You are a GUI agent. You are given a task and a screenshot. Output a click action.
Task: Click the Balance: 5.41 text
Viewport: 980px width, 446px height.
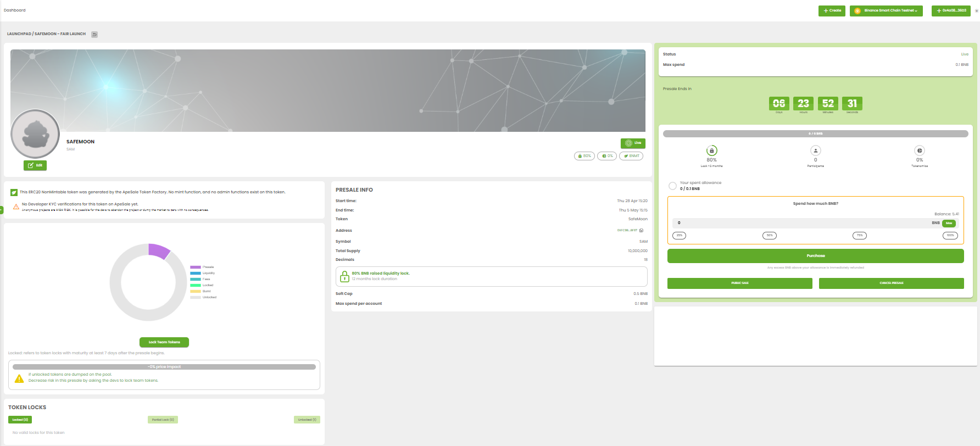946,214
